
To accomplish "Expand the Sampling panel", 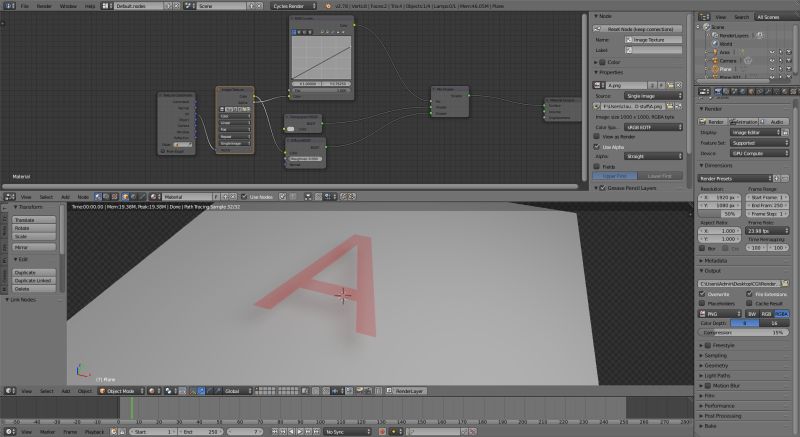I will point(715,355).
